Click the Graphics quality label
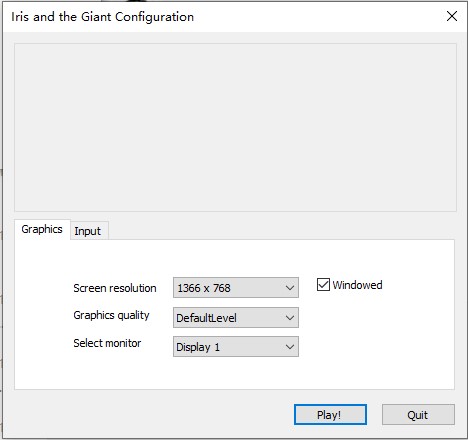468x440 pixels. click(x=111, y=315)
